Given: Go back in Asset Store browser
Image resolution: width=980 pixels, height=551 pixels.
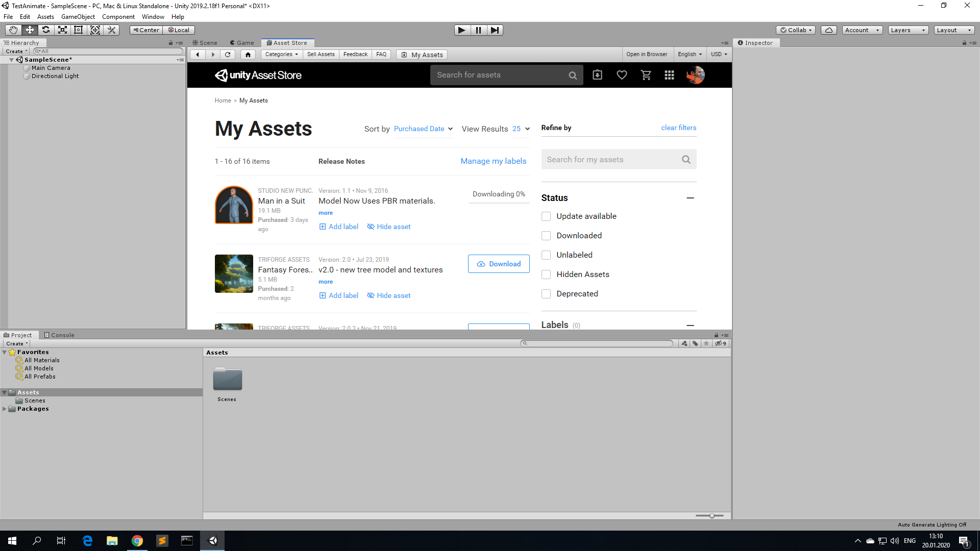Looking at the screenshot, I should tap(198, 55).
